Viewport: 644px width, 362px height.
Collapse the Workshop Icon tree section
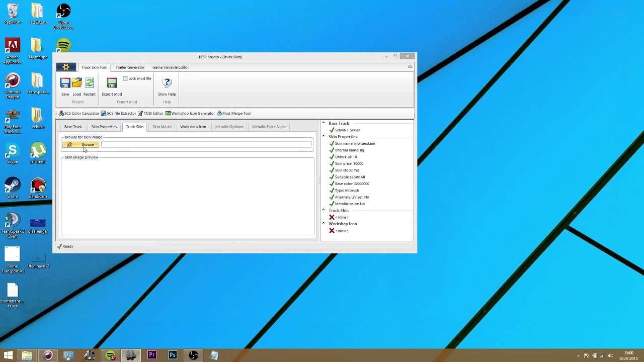324,224
